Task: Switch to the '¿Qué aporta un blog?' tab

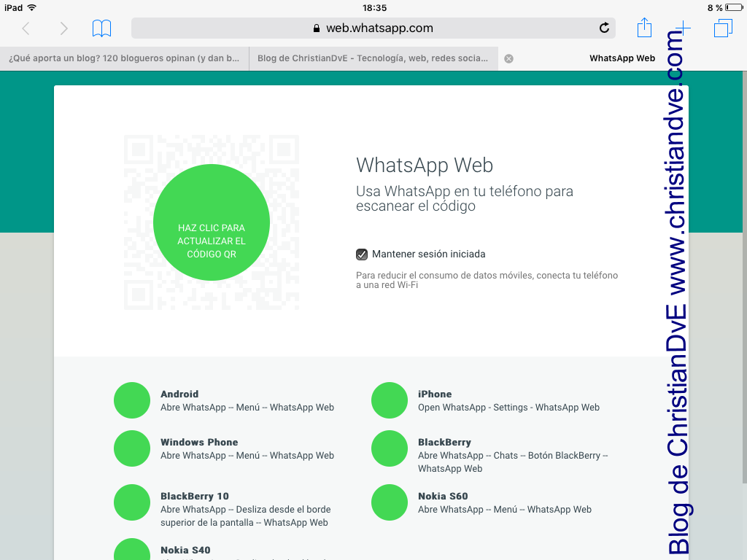Action: [124, 58]
